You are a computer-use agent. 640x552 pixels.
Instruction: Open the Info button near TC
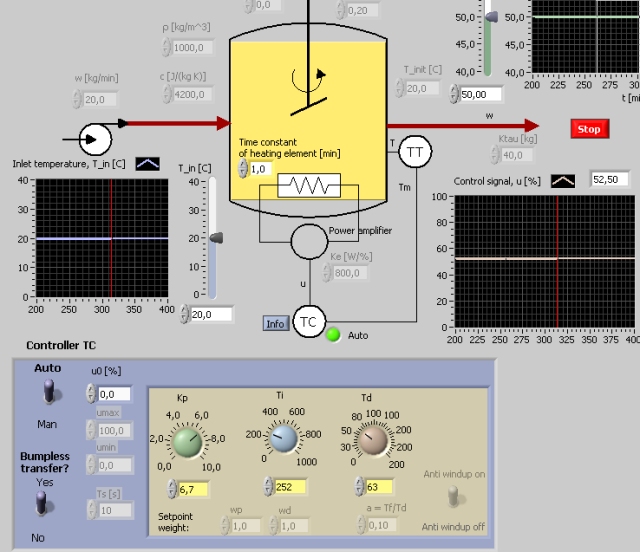(276, 323)
